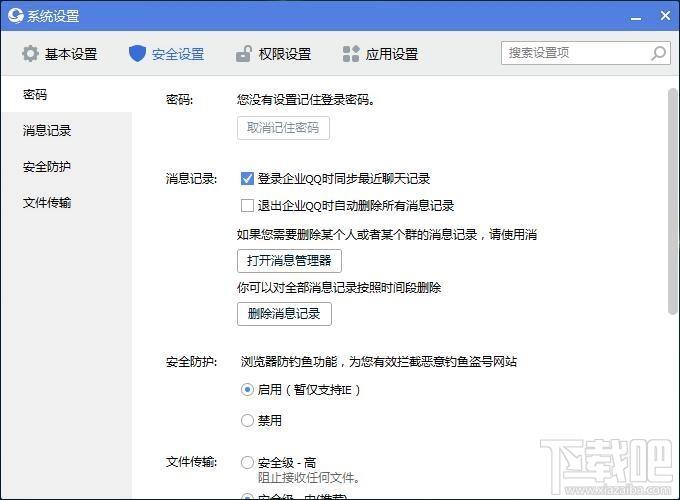Minimize the 系统设置 window
The height and width of the screenshot is (500, 680).
(x=636, y=16)
